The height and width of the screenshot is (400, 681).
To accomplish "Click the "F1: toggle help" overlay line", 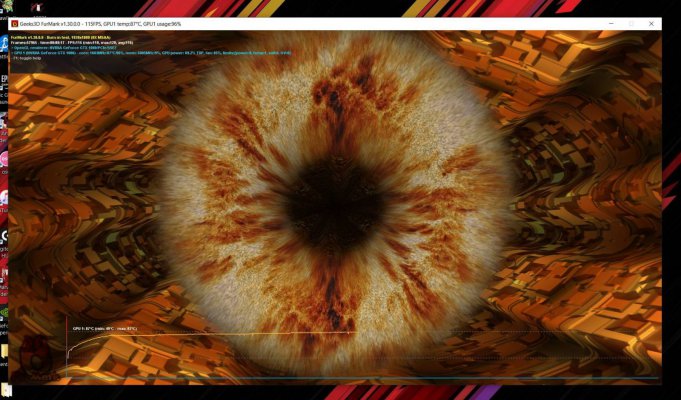I will [27, 58].
